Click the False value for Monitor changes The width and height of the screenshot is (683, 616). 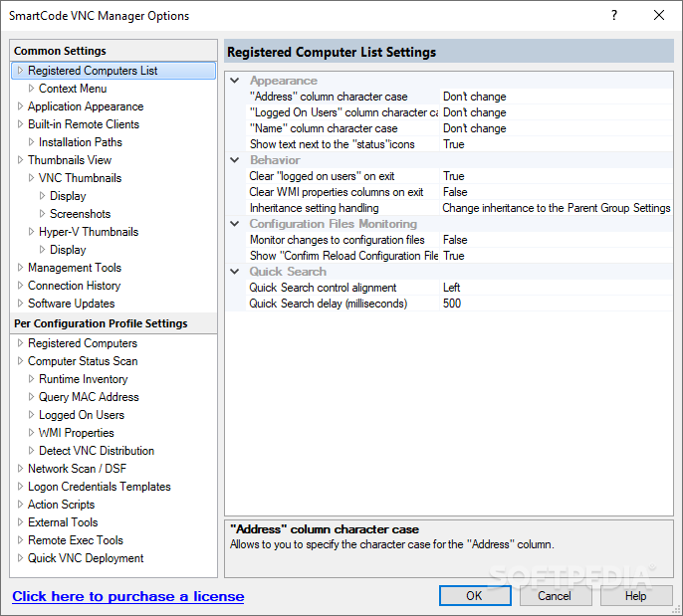[455, 240]
